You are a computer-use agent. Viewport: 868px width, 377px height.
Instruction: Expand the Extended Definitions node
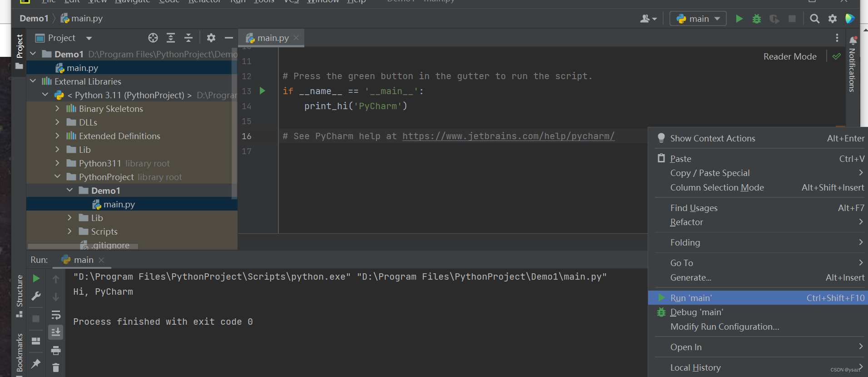(x=57, y=136)
